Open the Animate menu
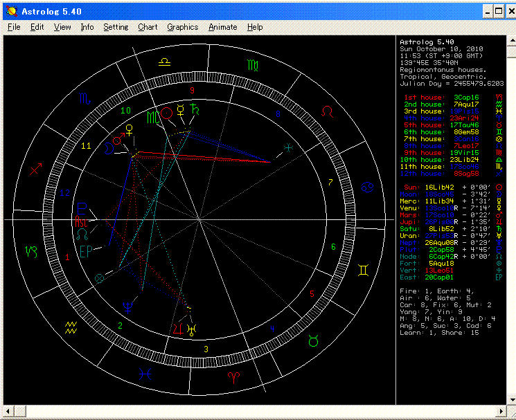The height and width of the screenshot is (420, 516). 222,27
